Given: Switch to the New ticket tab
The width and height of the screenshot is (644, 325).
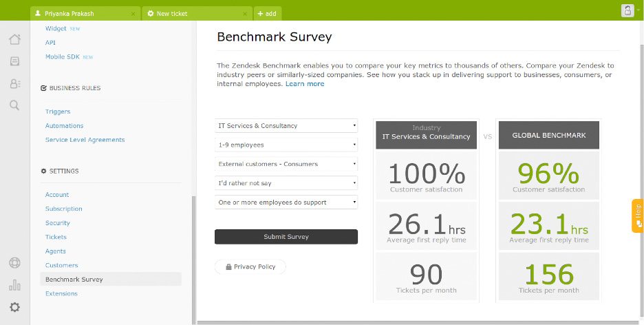Looking at the screenshot, I should [x=197, y=14].
